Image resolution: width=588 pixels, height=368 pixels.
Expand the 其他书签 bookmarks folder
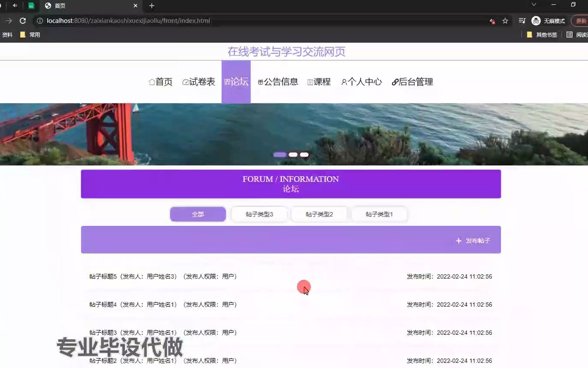[542, 34]
